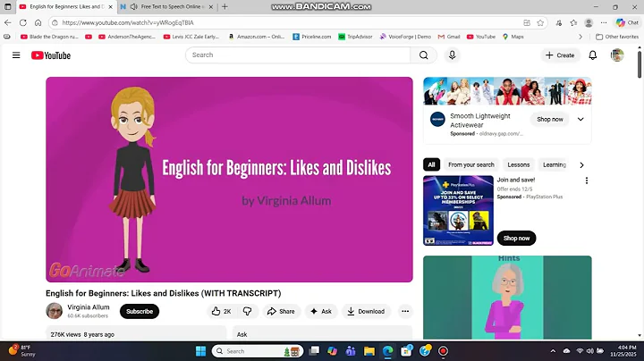The width and height of the screenshot is (644, 361).
Task: Open Old Navy activewear banner image
Action: (507, 91)
